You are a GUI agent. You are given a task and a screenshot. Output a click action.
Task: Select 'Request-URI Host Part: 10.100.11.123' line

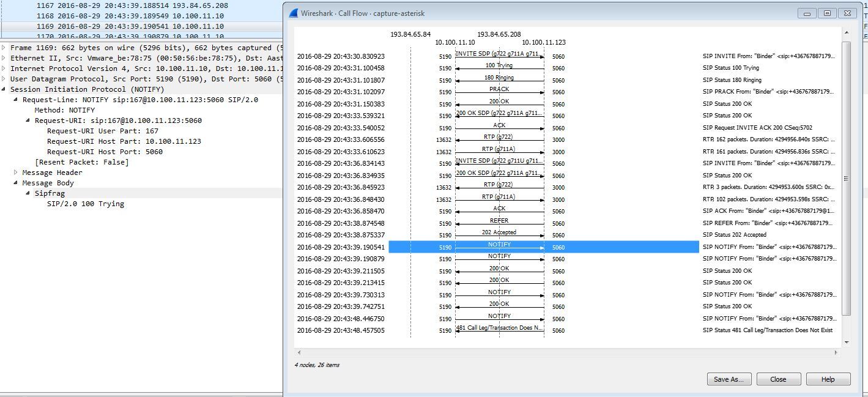(x=124, y=141)
